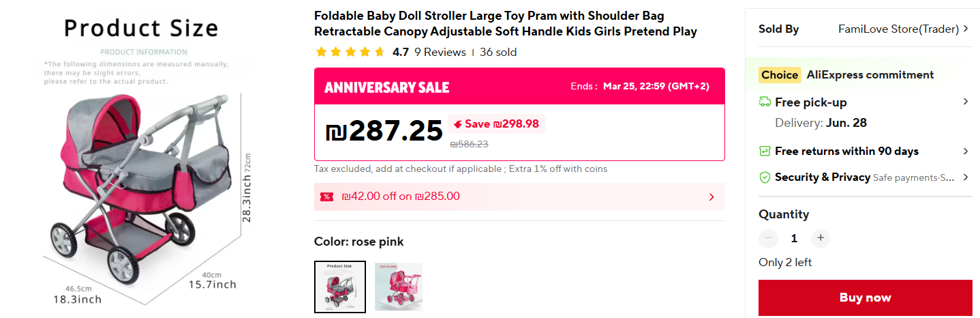Viewport: 980px width, 318px height.
Task: Open the FamiLove Store seller page
Action: (x=902, y=29)
